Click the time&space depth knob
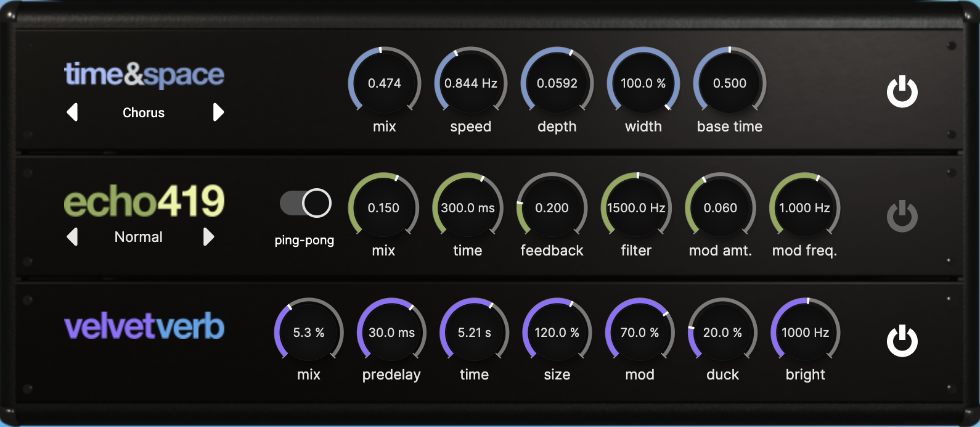Viewport: 980px width, 427px height. click(557, 83)
